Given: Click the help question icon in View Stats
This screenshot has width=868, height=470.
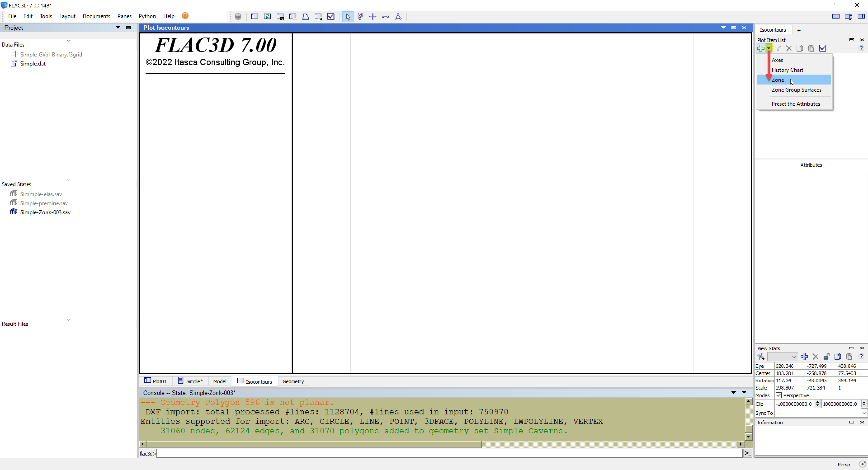Looking at the screenshot, I should [x=861, y=357].
